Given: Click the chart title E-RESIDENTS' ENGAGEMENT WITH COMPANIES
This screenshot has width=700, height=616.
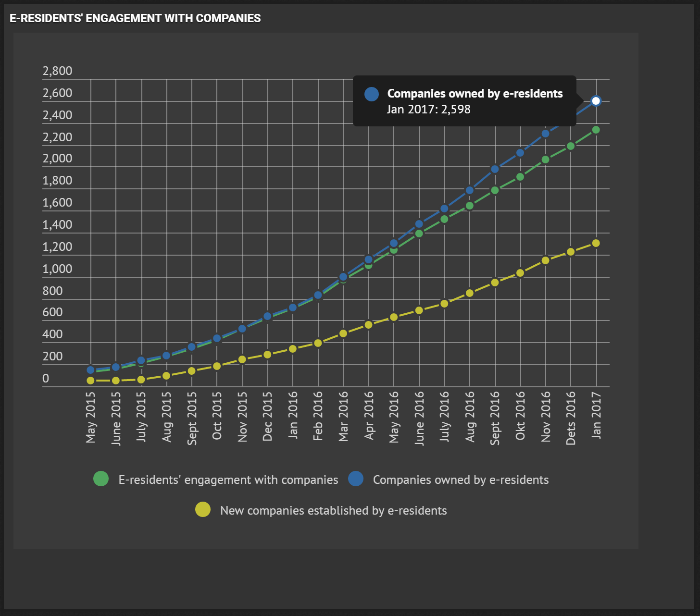Looking at the screenshot, I should coord(135,18).
